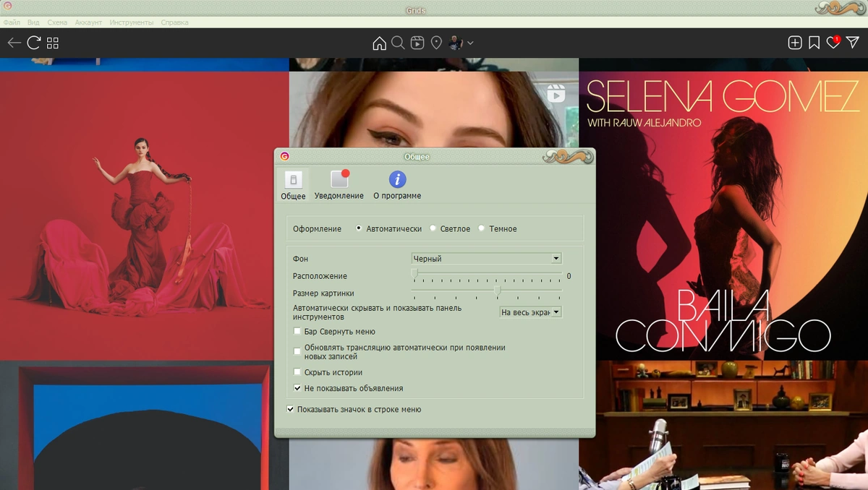The width and height of the screenshot is (868, 490).
Task: Switch to the Уведомление tab
Action: click(x=339, y=185)
